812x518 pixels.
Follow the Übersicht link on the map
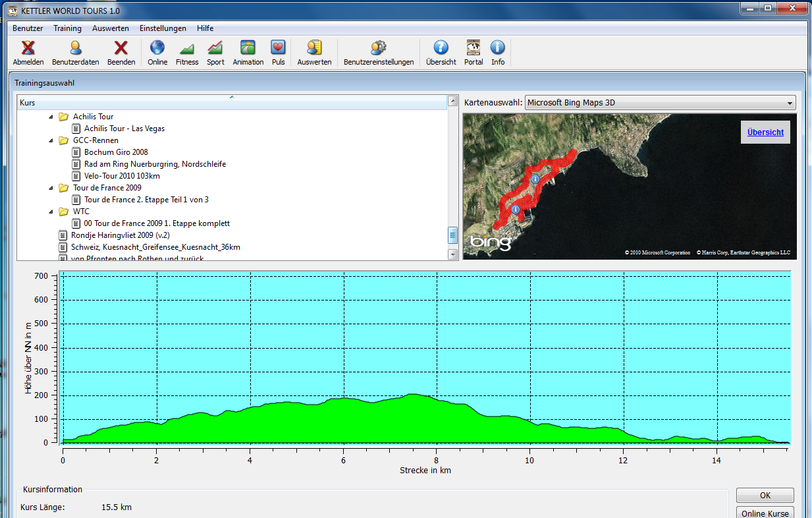[765, 132]
